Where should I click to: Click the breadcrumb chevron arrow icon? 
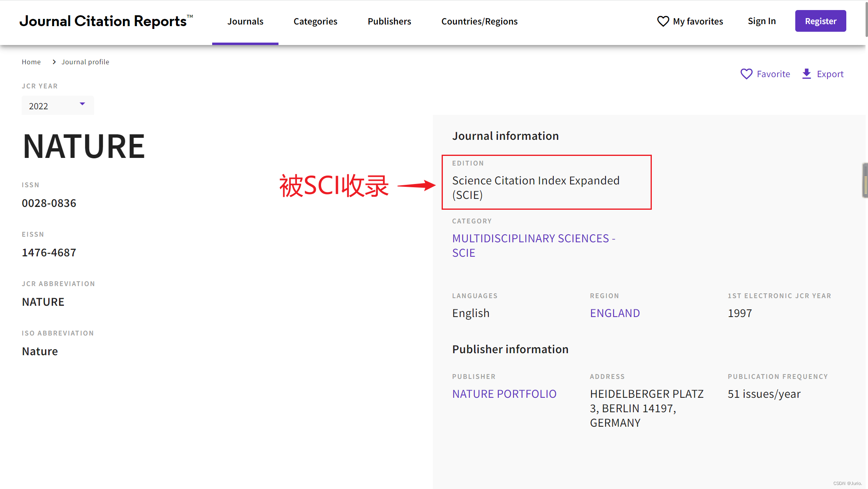coord(54,62)
